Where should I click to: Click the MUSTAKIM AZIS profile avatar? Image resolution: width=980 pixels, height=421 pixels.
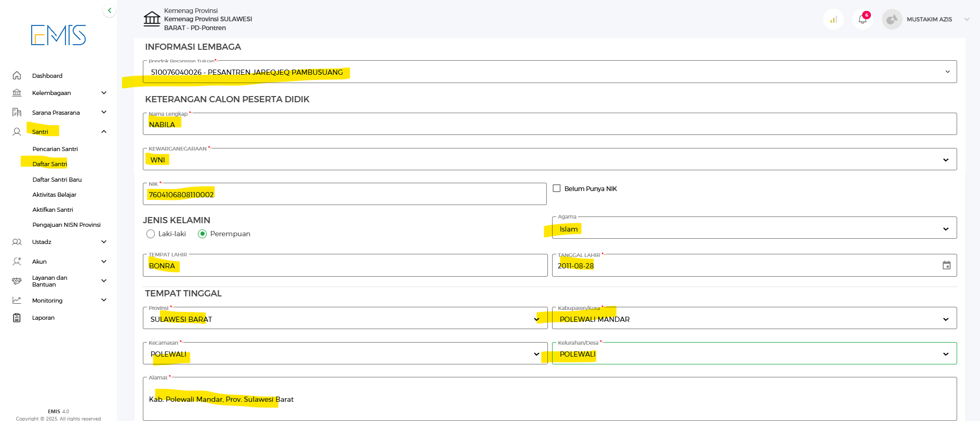point(892,20)
